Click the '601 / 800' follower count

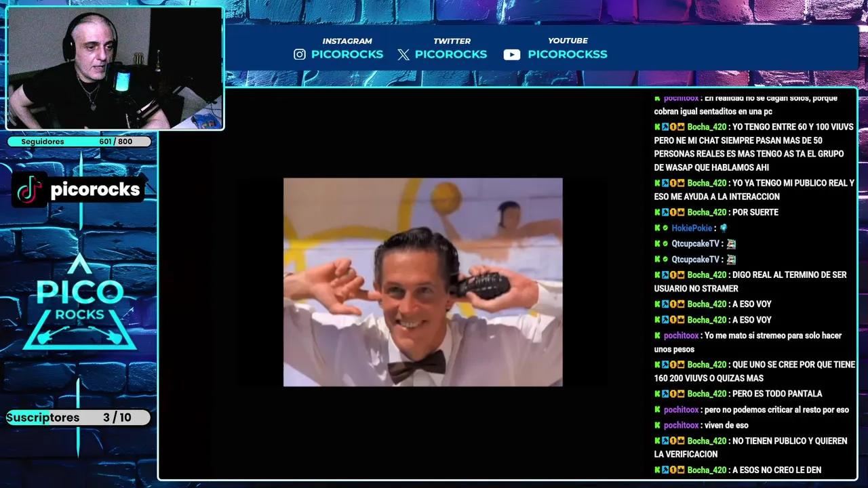point(116,142)
